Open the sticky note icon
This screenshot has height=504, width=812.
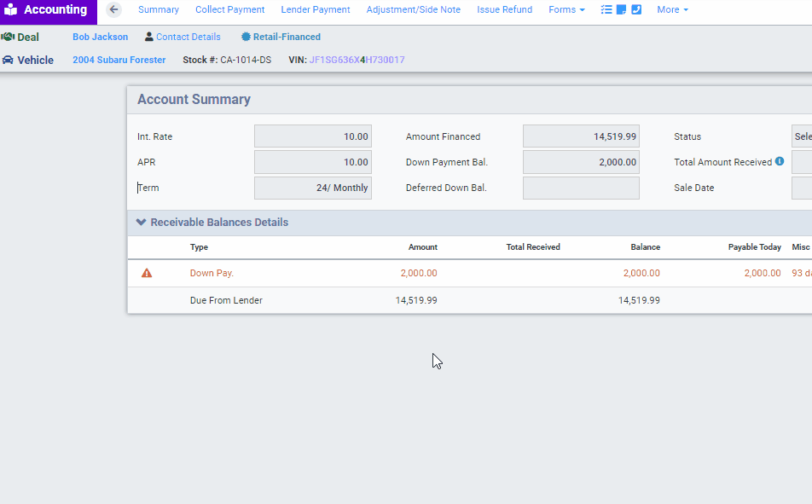622,10
